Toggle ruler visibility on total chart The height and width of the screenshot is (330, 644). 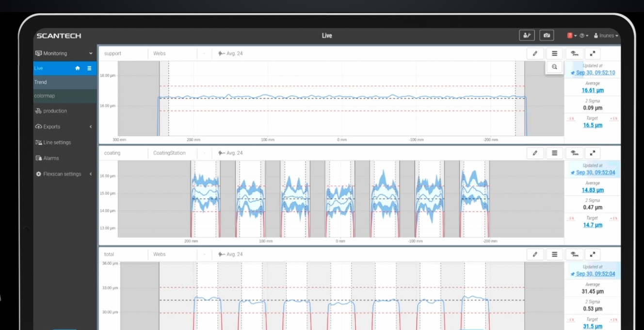(x=574, y=254)
